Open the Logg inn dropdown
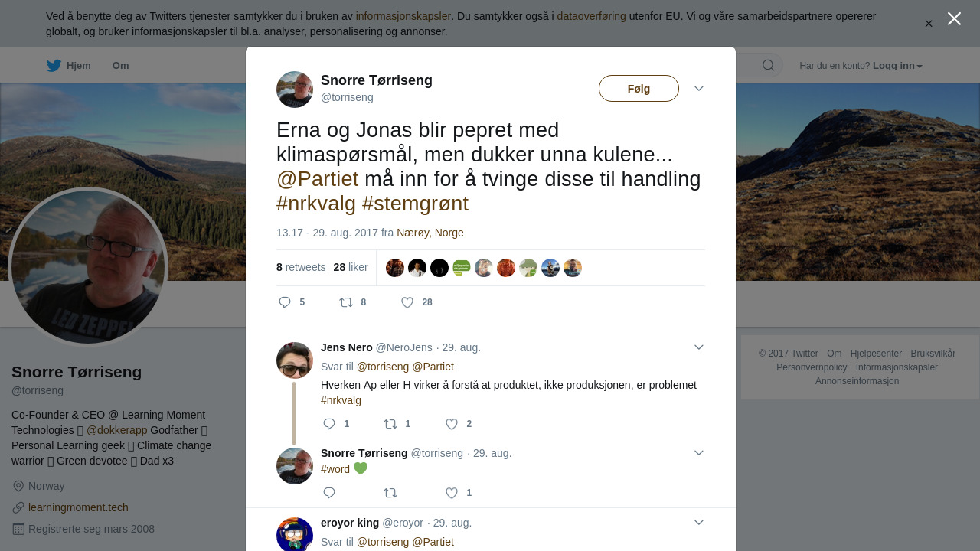The image size is (980, 551). (x=897, y=66)
